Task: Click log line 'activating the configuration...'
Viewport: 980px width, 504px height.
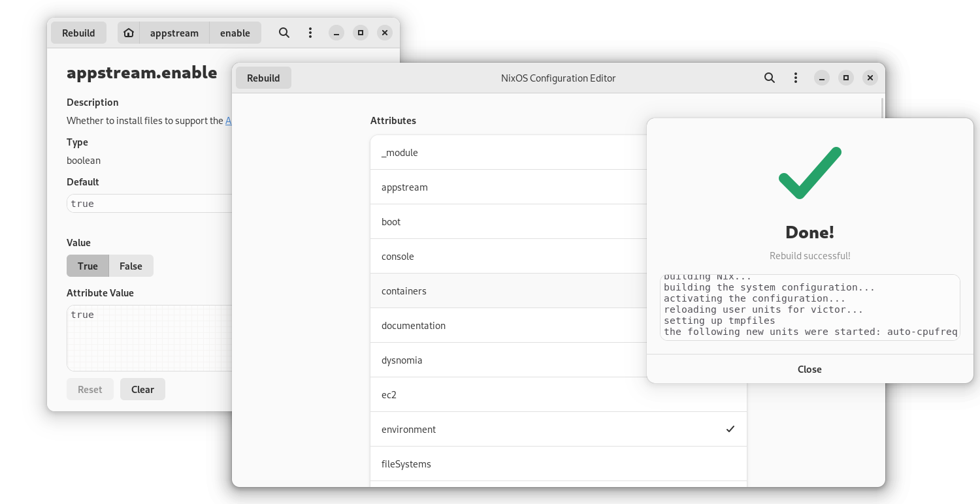Action: coord(755,298)
